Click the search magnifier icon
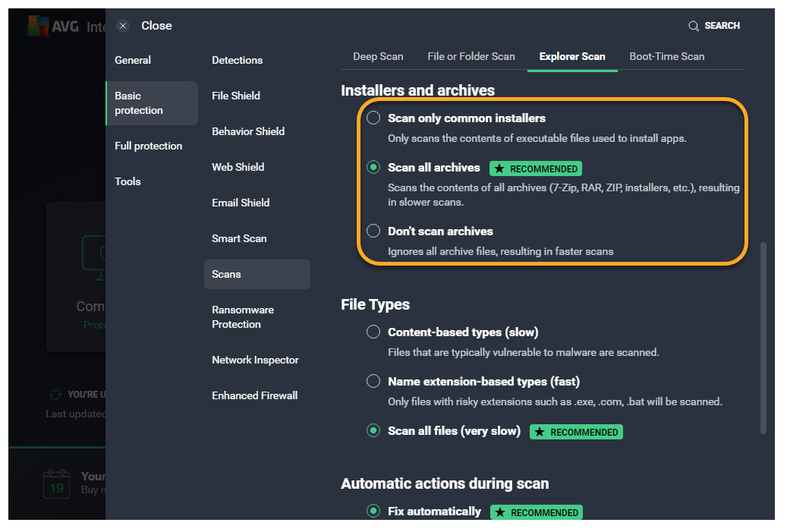Image resolution: width=787 pixels, height=532 pixels. click(x=694, y=26)
